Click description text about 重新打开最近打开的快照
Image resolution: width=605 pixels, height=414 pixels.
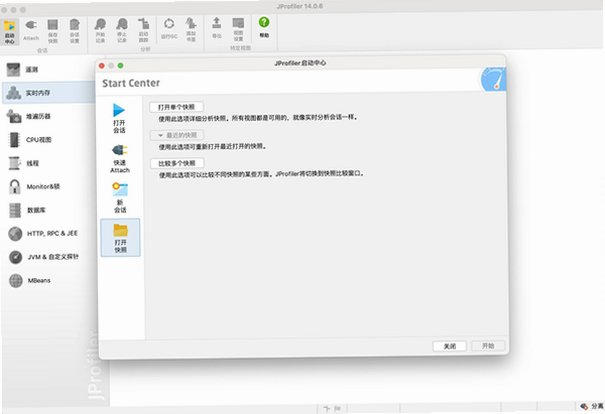coord(213,147)
